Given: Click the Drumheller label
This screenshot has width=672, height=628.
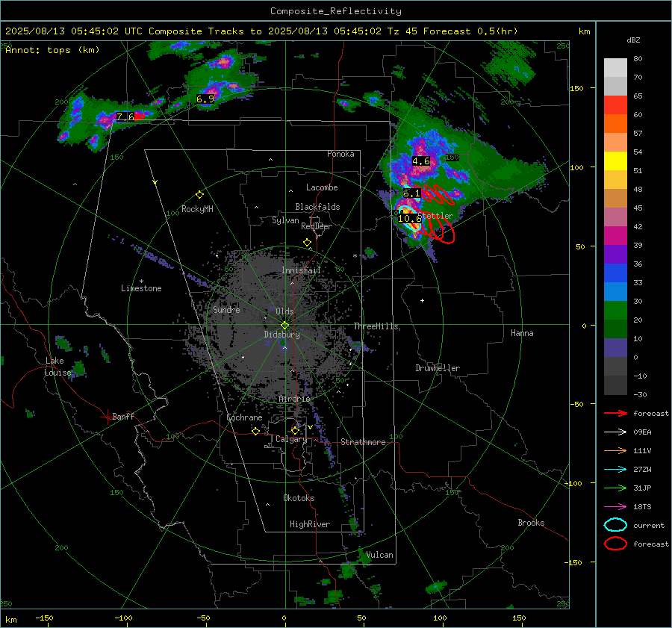Looking at the screenshot, I should (x=438, y=368).
